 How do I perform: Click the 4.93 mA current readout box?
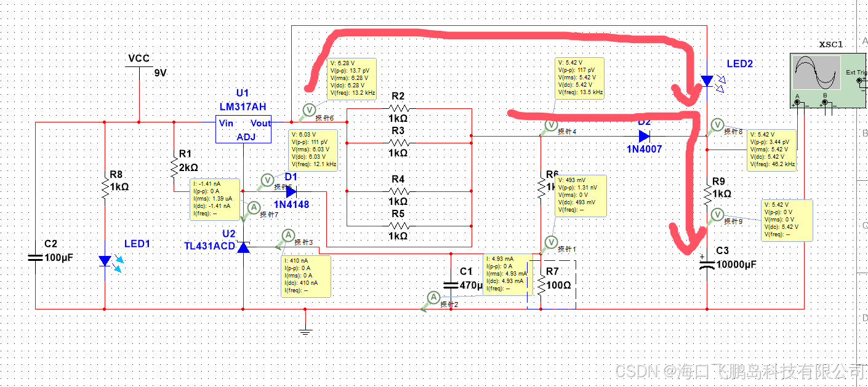pyautogui.click(x=508, y=274)
